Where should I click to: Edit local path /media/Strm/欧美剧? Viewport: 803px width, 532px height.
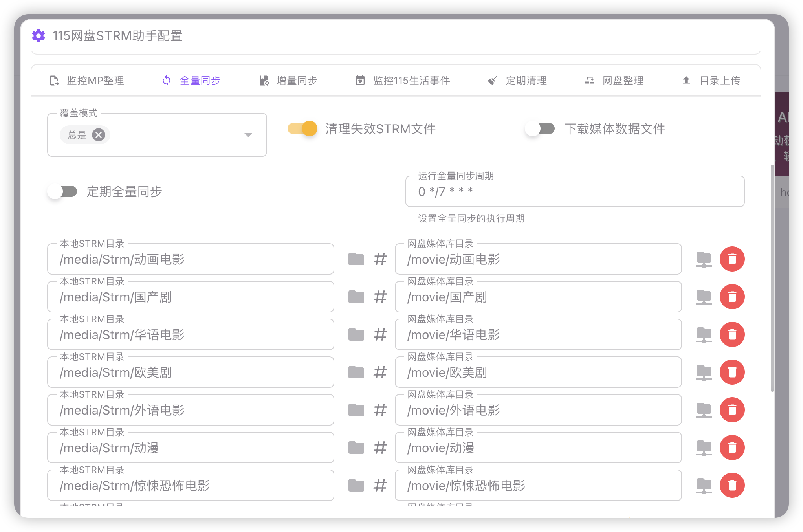click(x=191, y=372)
